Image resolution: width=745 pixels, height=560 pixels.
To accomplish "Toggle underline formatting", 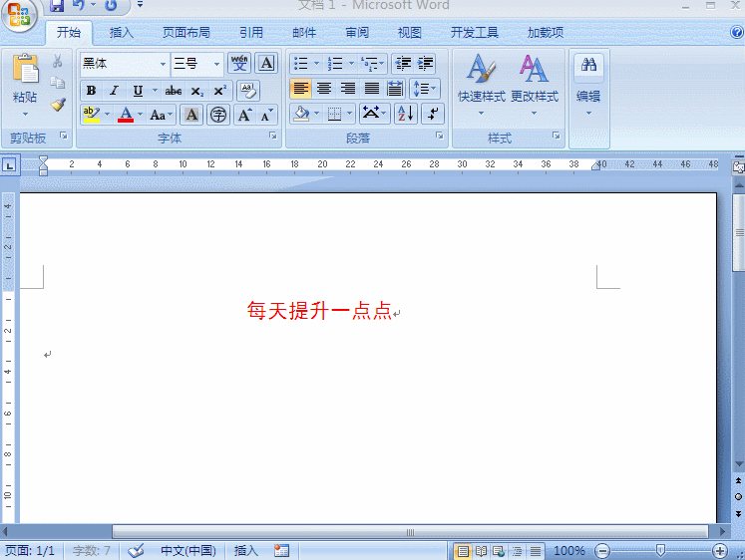I will coord(138,91).
